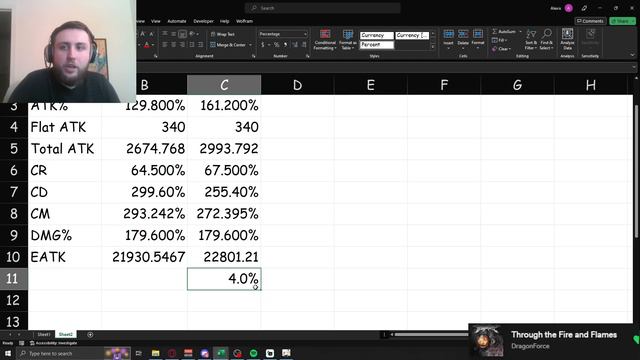Open the Alignment group dialog launcher
Viewport: 640px width, 360px height.
(253, 56)
